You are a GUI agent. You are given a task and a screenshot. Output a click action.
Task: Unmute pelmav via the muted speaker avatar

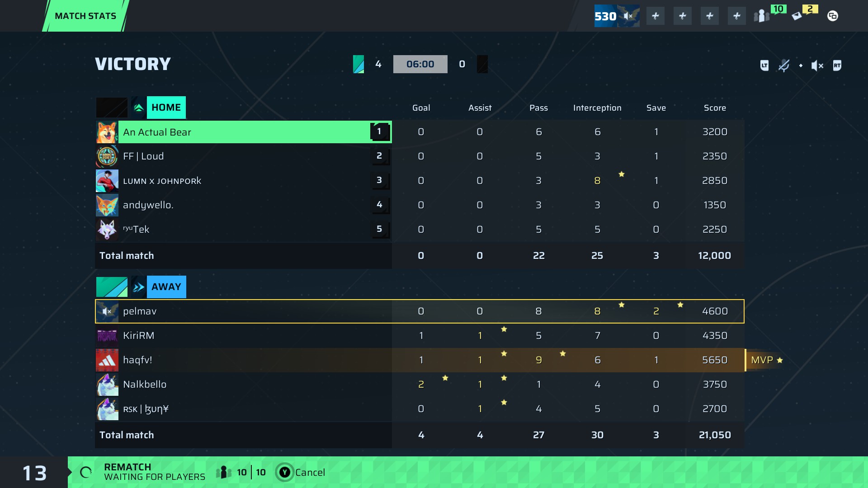(x=107, y=311)
